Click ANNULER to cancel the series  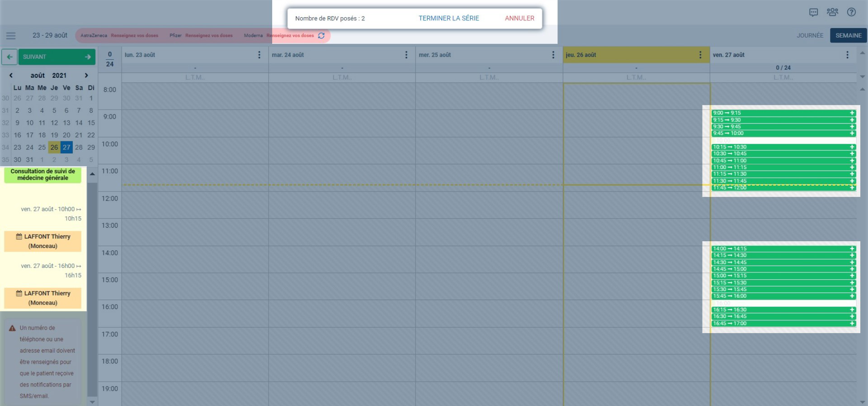[519, 18]
